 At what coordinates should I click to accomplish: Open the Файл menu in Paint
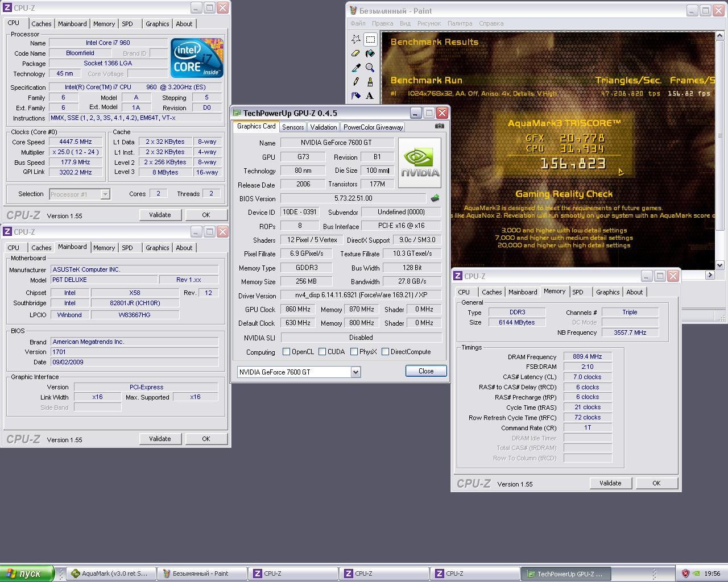pyautogui.click(x=358, y=23)
